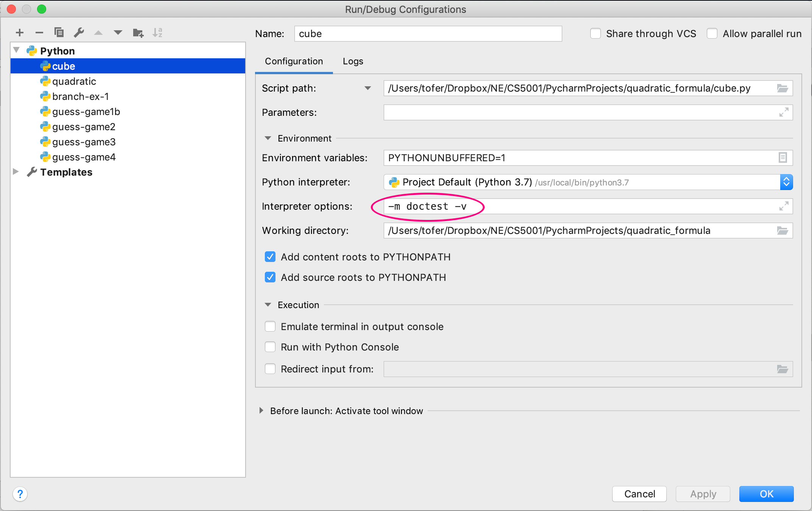Expand the Templates tree node
The width and height of the screenshot is (812, 511).
point(16,172)
